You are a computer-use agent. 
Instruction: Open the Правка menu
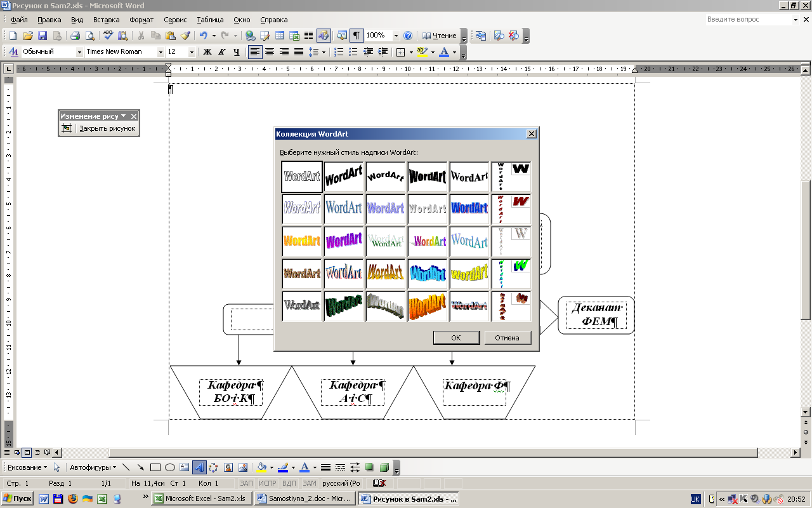[49, 20]
